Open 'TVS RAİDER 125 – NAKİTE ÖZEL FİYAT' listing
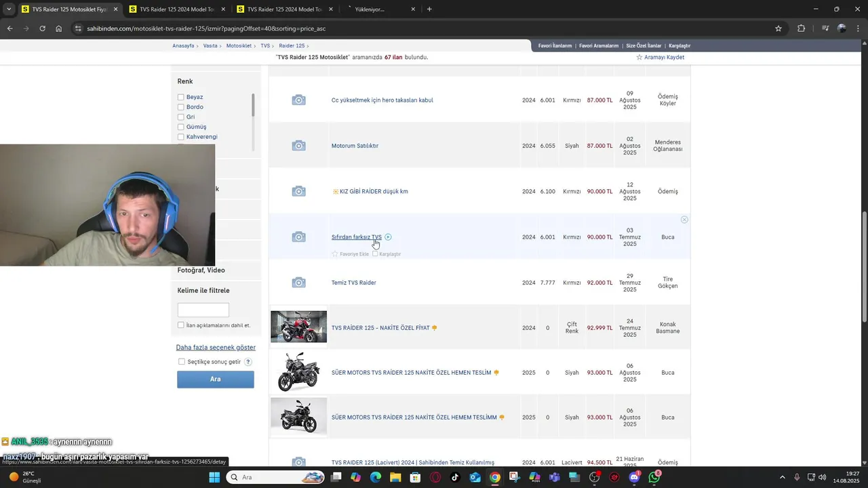Viewport: 868px width, 488px height. (380, 328)
